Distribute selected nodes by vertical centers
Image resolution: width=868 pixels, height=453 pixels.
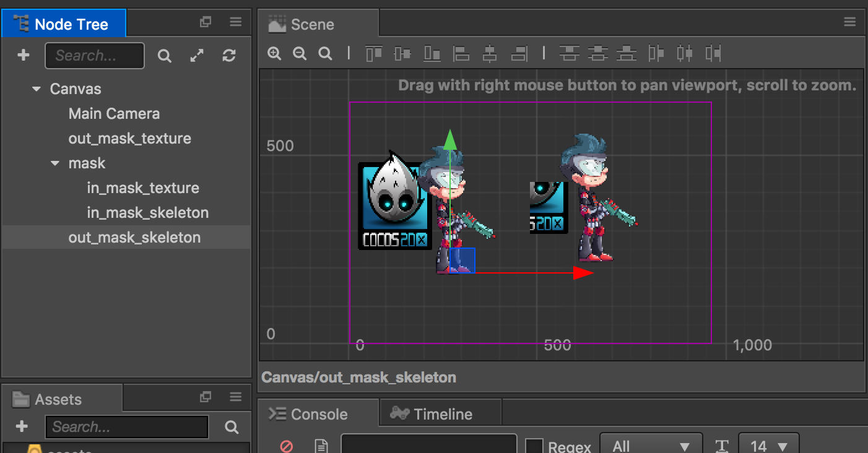[598, 54]
